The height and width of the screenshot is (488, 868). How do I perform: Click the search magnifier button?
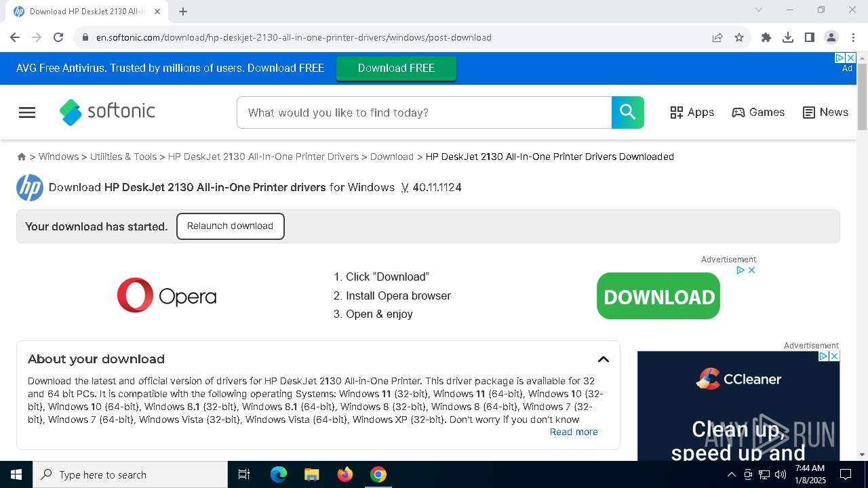(x=627, y=113)
